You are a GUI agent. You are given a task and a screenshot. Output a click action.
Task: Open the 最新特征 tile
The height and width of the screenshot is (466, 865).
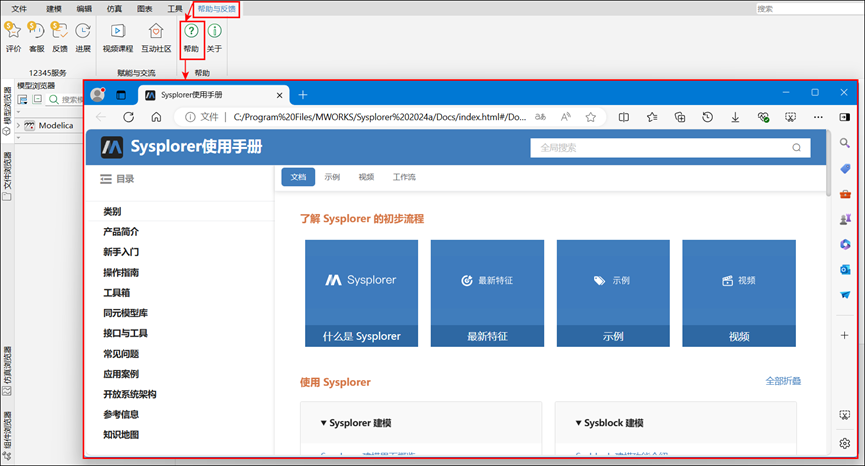[487, 293]
